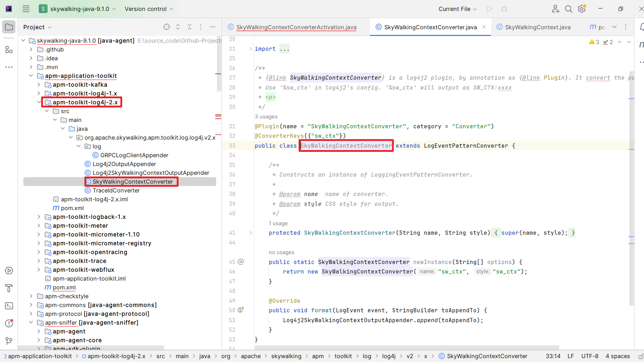Go to previous highlighted error
Viewport: 644px width, 362px height.
(620, 42)
